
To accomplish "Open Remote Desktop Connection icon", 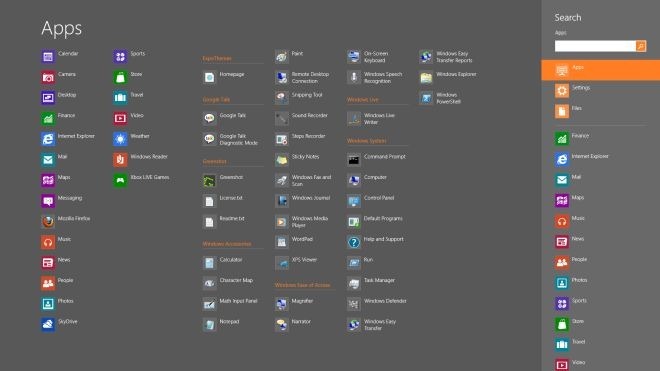I will tap(282, 77).
